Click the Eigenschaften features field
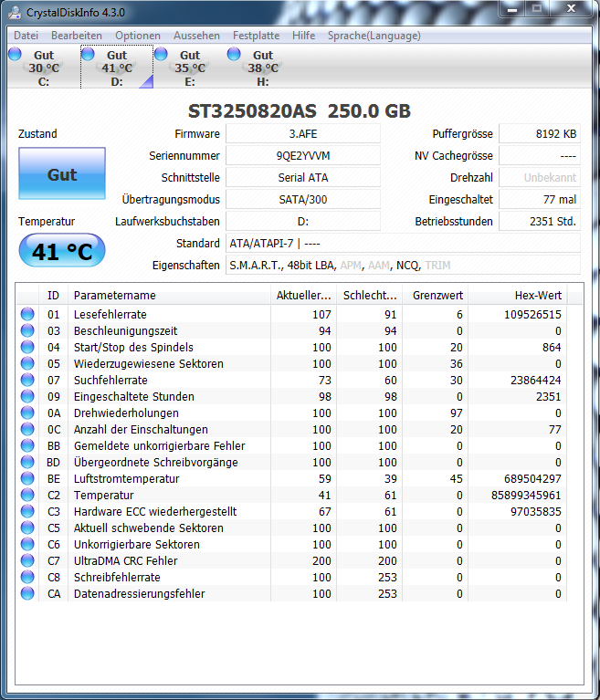 click(403, 266)
